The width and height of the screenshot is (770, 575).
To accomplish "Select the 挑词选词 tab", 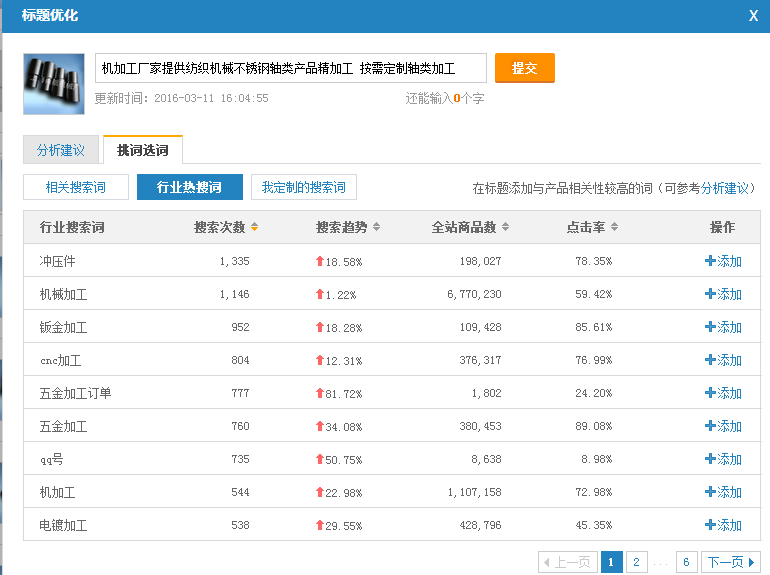I will [x=143, y=151].
